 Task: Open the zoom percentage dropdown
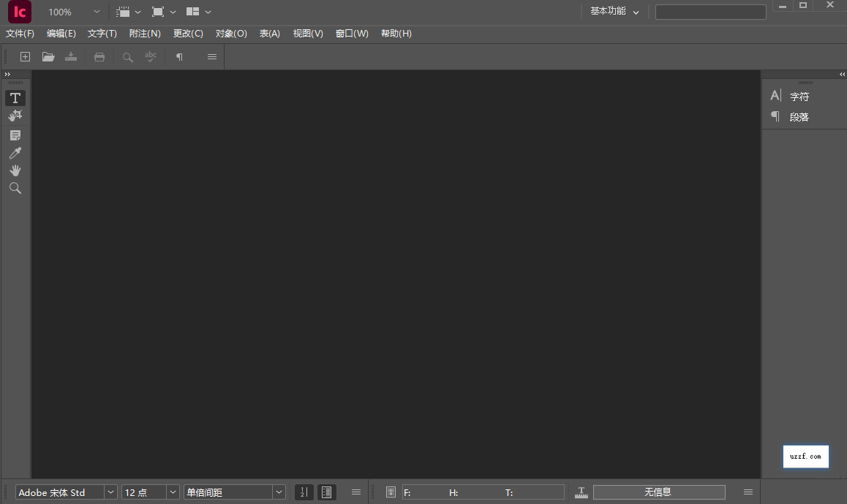[96, 11]
